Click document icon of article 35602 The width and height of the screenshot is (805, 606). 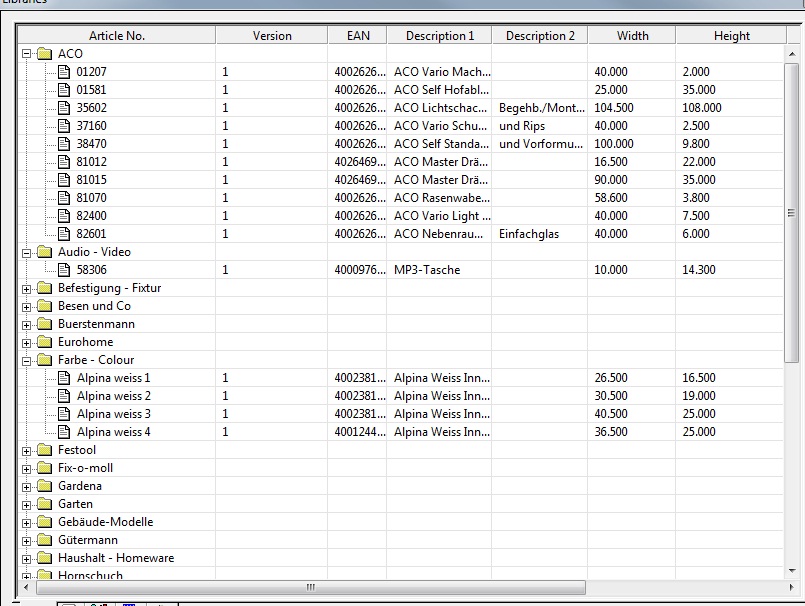click(64, 107)
